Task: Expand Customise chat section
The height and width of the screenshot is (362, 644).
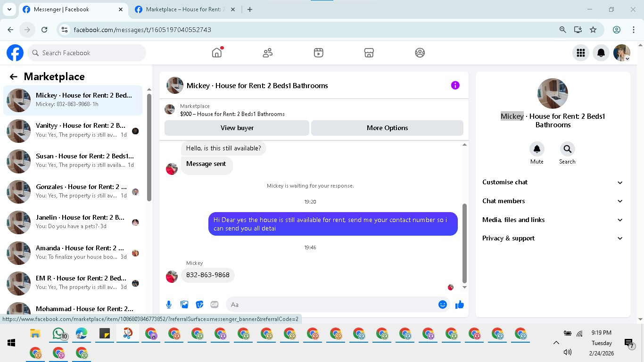Action: [x=553, y=182]
